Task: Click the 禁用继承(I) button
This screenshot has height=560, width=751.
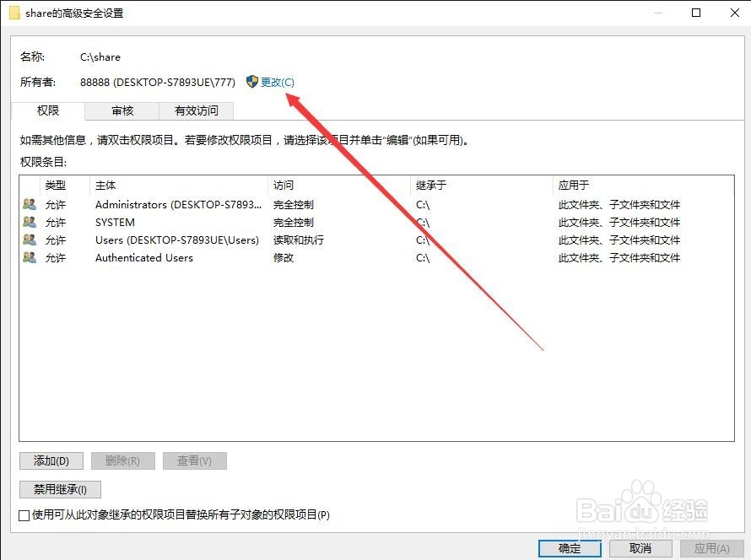Action: tap(59, 489)
